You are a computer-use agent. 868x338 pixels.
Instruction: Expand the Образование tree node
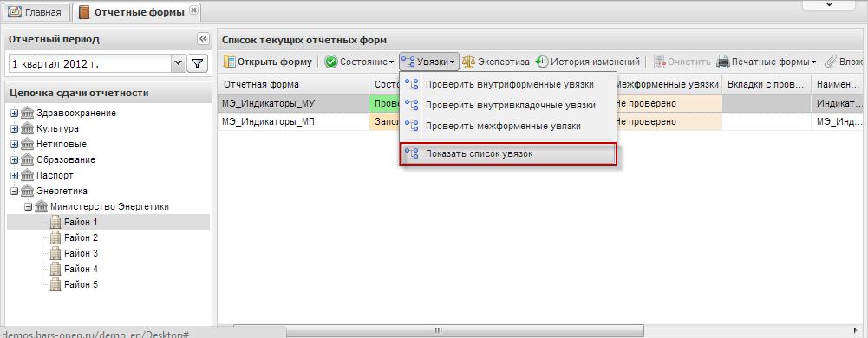point(15,159)
